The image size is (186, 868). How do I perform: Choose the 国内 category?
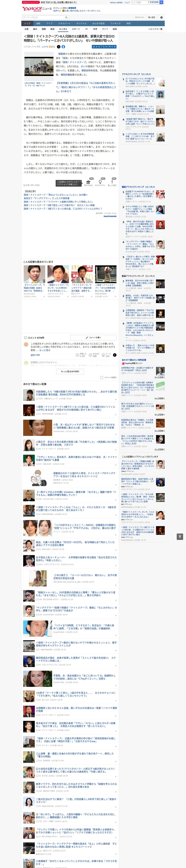point(35,29)
